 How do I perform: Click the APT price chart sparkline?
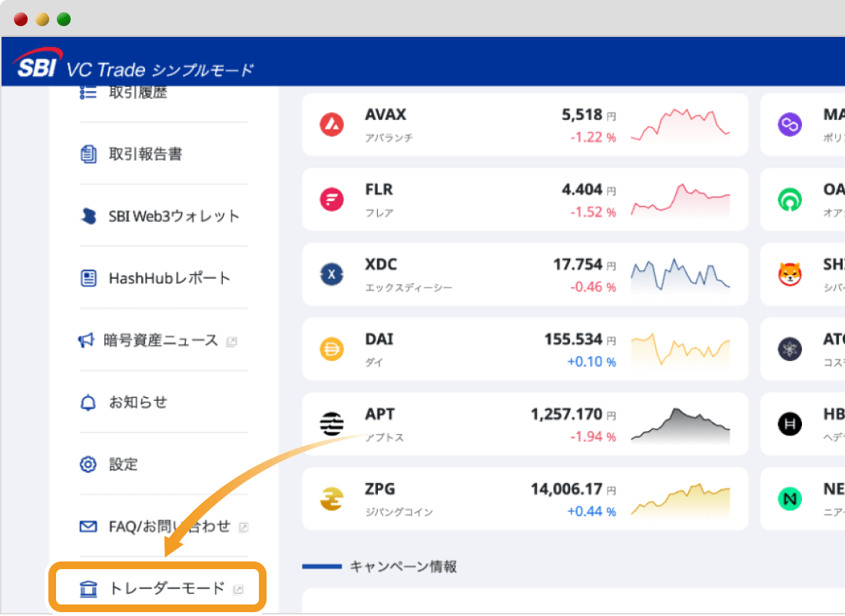pos(681,425)
